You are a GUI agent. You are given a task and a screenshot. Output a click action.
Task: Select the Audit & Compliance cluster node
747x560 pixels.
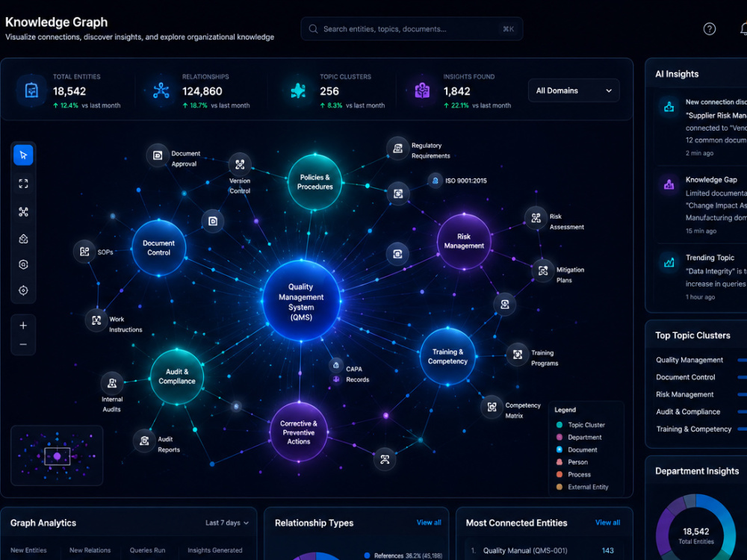click(177, 376)
